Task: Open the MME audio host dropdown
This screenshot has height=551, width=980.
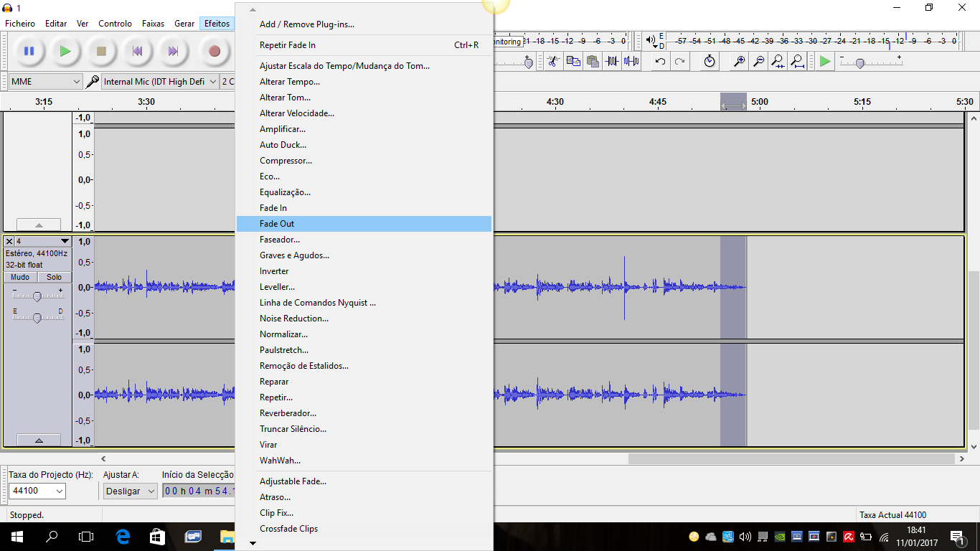Action: [x=46, y=82]
